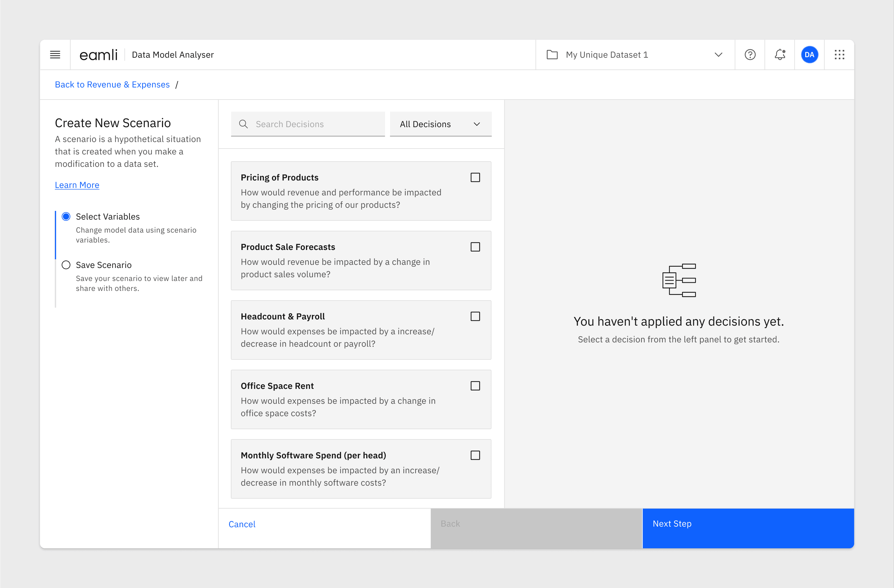Click the dataset folder icon
The width and height of the screenshot is (894, 588).
pyautogui.click(x=552, y=55)
